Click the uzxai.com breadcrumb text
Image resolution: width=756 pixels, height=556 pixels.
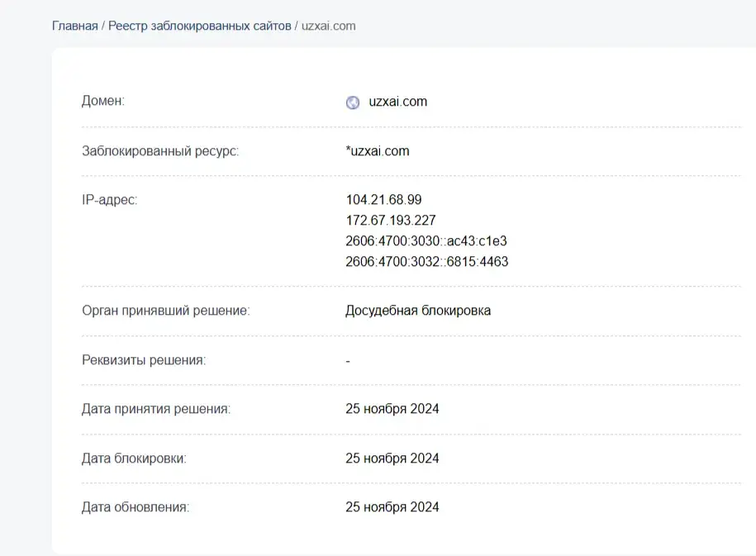click(x=328, y=26)
